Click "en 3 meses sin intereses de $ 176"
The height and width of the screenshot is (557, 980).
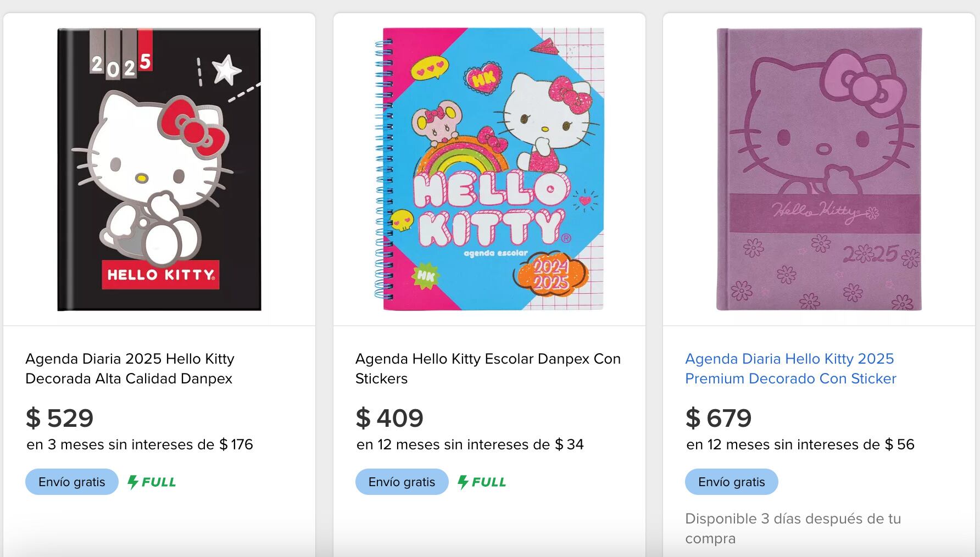(x=140, y=444)
